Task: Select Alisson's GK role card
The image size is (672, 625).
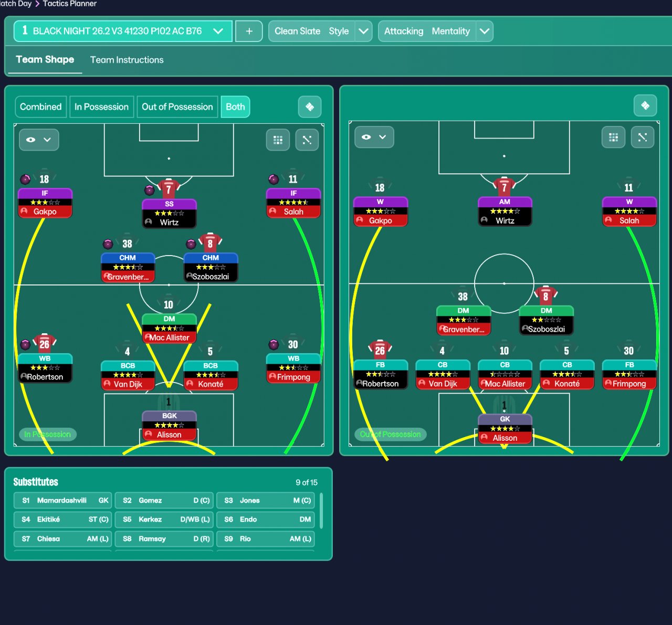Action: click(505, 428)
